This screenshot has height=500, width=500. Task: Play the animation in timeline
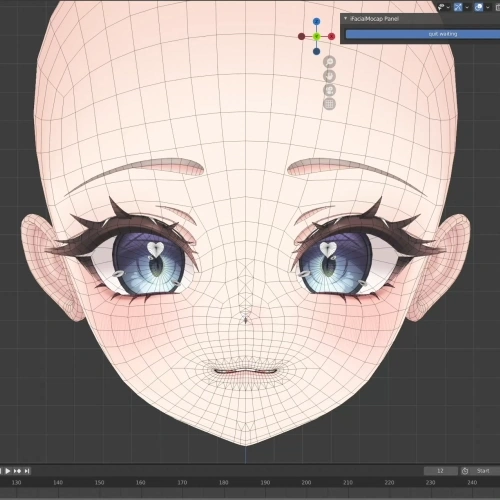coord(8,471)
